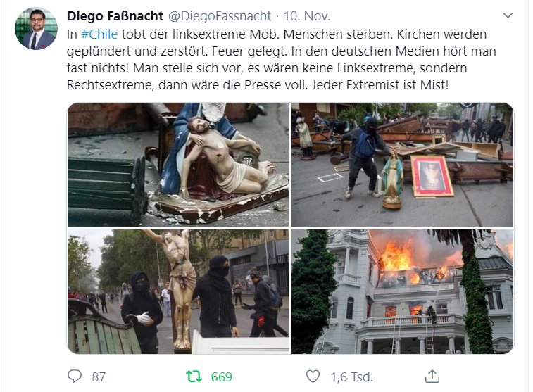
Task: Open the 10. Nov. tweet timestamp
Action: 307,16
